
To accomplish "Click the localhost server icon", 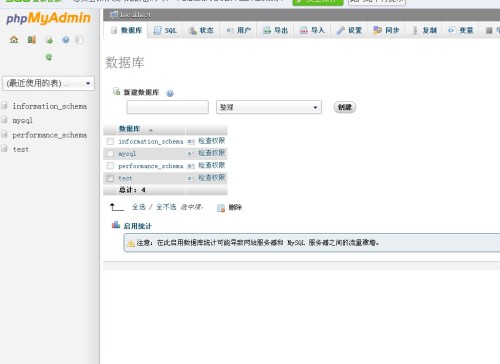I will click(x=114, y=14).
